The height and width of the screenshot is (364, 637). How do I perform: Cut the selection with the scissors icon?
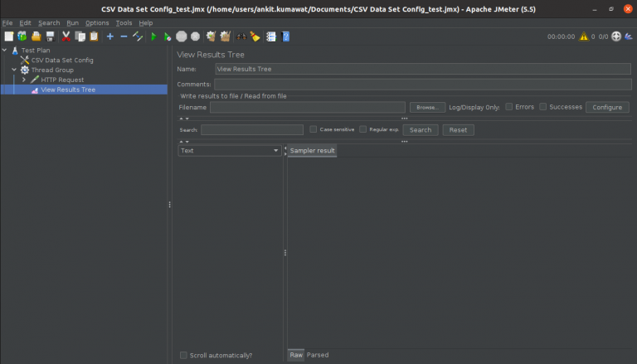(x=66, y=36)
